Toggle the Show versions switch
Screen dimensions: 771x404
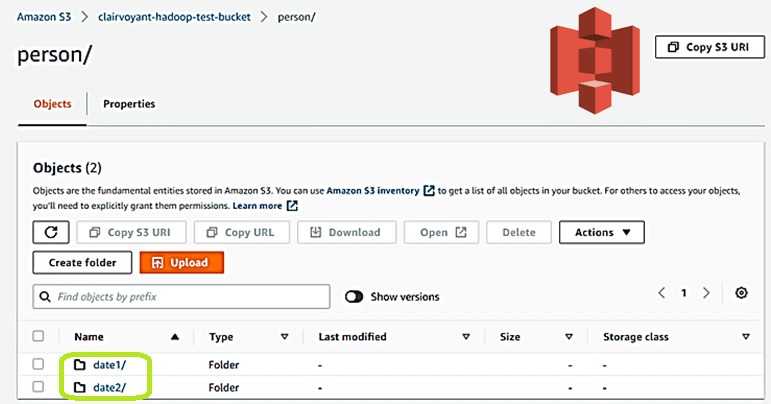click(x=354, y=297)
